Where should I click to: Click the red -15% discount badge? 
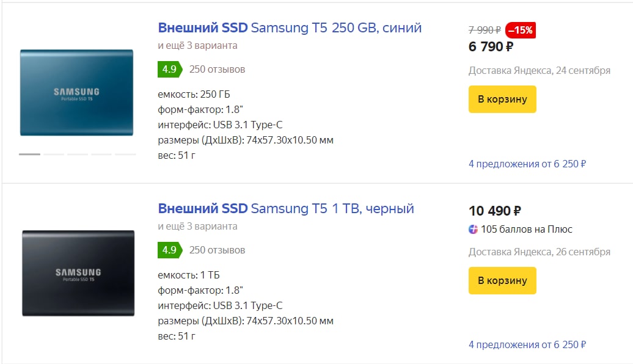point(521,30)
